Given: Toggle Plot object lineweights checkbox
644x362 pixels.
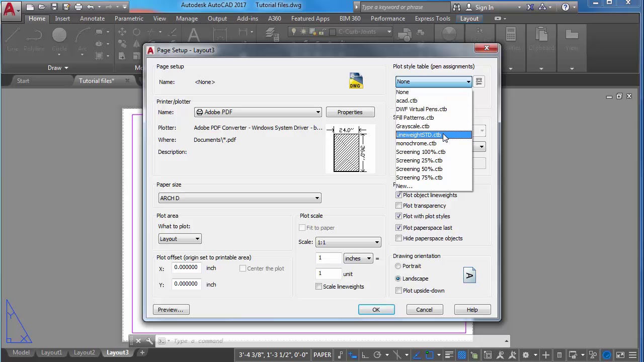Looking at the screenshot, I should pyautogui.click(x=398, y=195).
